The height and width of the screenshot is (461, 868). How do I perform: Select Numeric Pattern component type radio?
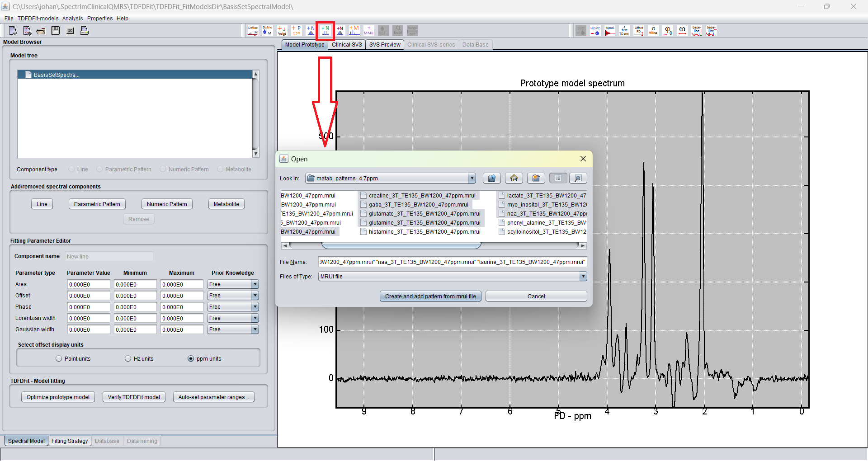(x=163, y=169)
